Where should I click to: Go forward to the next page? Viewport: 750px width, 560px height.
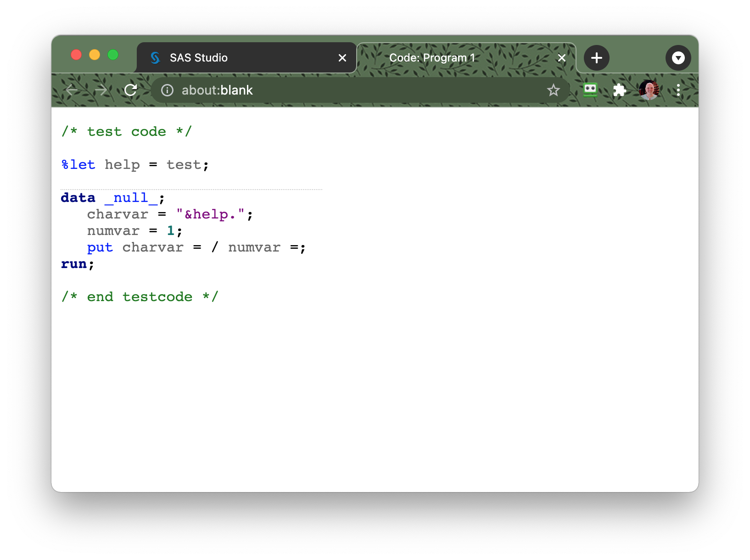pos(101,90)
